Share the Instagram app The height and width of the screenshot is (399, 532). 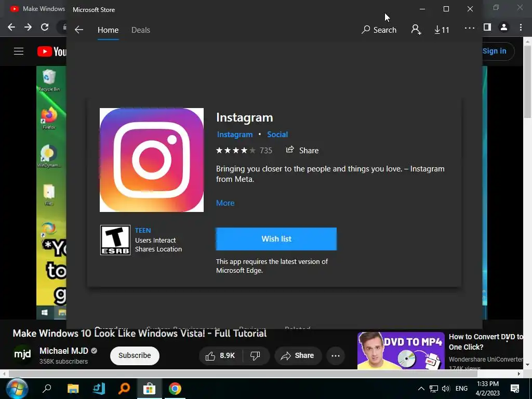point(302,150)
